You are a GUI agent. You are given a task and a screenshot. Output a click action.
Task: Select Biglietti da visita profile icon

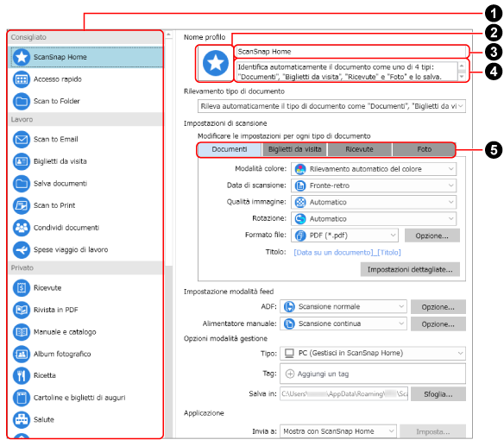click(22, 161)
